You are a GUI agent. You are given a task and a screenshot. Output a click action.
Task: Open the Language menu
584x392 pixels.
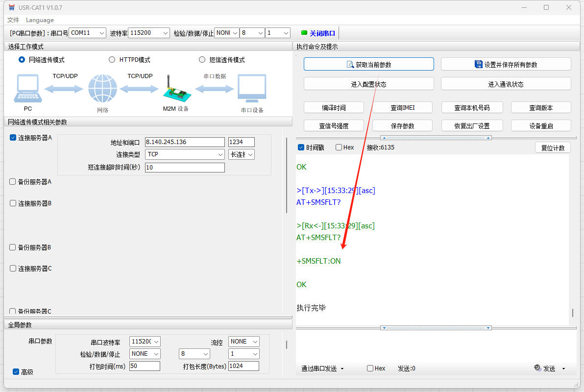pos(40,20)
